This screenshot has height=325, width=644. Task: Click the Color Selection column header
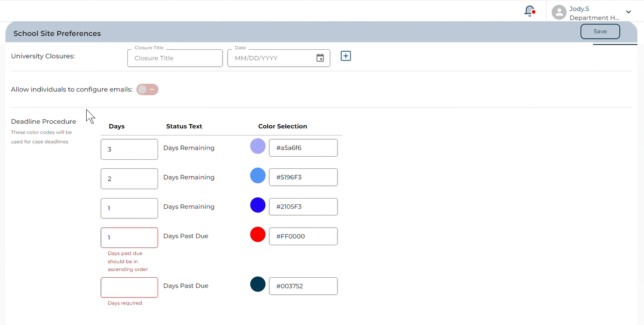click(x=283, y=126)
